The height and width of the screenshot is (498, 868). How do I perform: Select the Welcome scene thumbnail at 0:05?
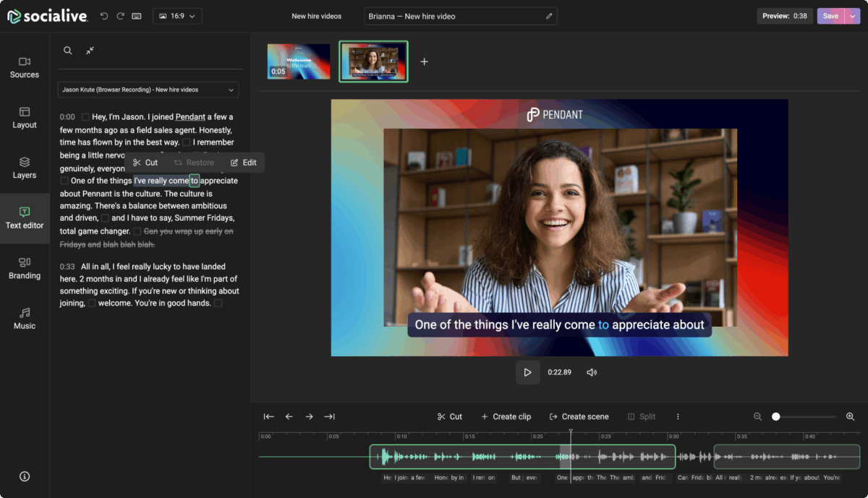[299, 61]
